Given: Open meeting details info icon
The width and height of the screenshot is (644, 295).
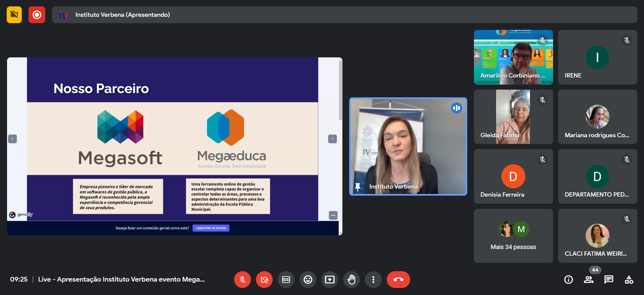Looking at the screenshot, I should click(569, 280).
